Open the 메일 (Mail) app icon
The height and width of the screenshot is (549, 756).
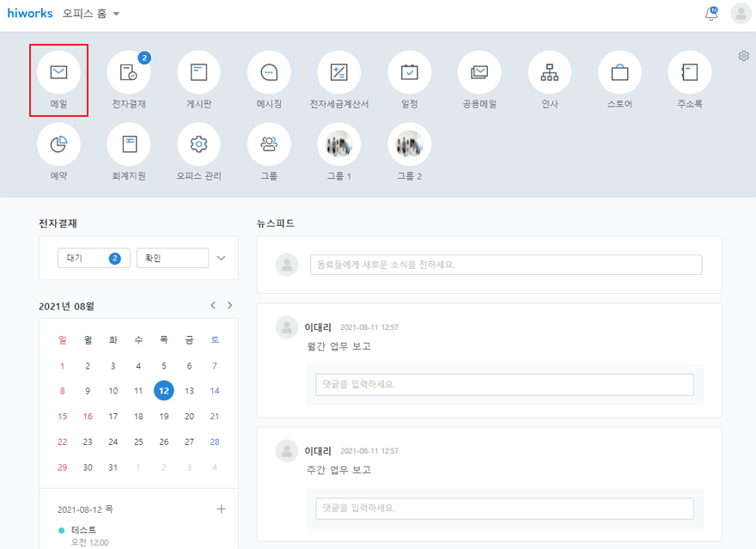(x=58, y=72)
